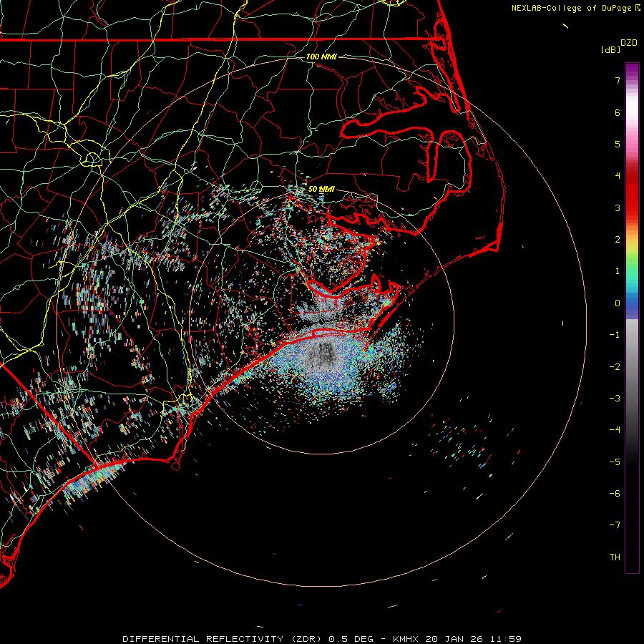Click the 4 value on color scale
The height and width of the screenshot is (644, 644).
618,176
